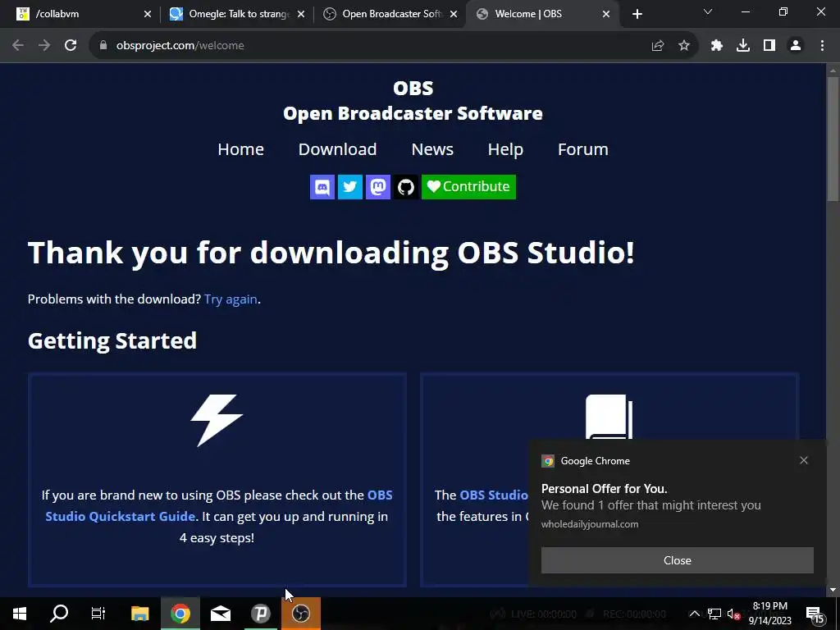Open File Explorer from the taskbar
The image size is (840, 630).
(x=139, y=614)
